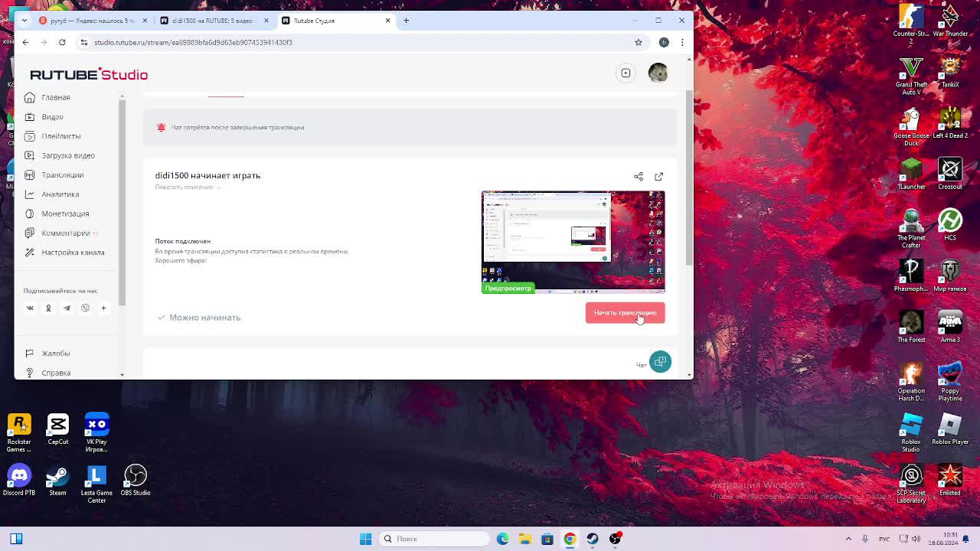Screen dimensions: 980x551
Task: Click the page vertical scrollbar
Action: [x=689, y=178]
